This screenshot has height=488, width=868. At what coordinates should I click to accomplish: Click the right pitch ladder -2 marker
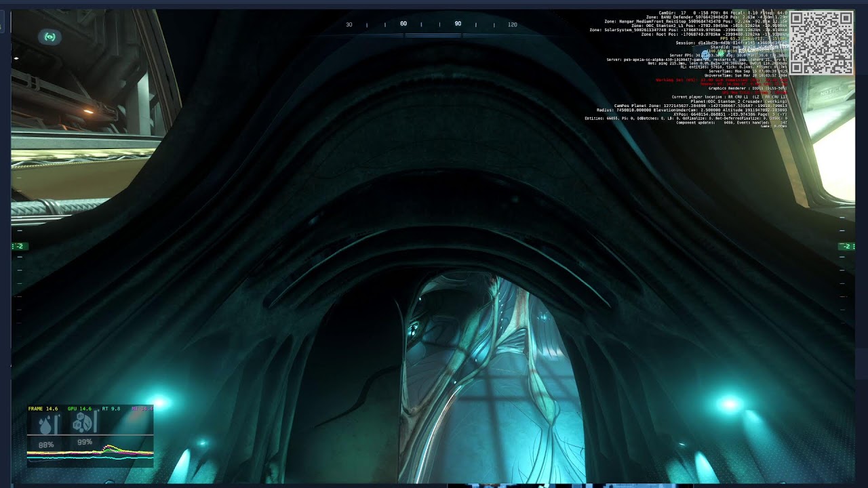[847, 246]
